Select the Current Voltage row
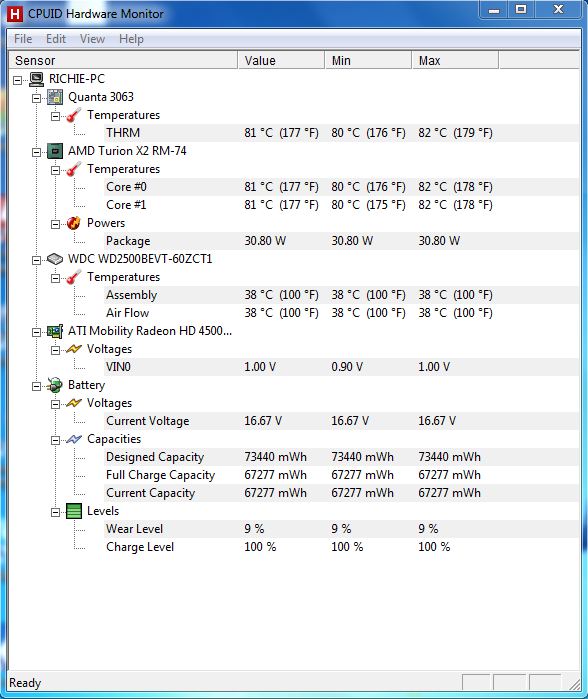 (x=341, y=421)
